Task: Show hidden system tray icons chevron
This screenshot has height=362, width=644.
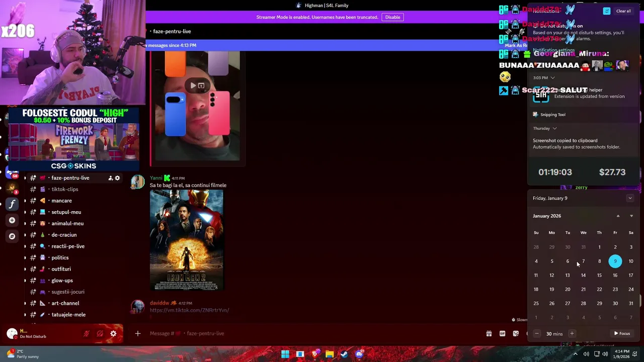Action: click(x=576, y=354)
